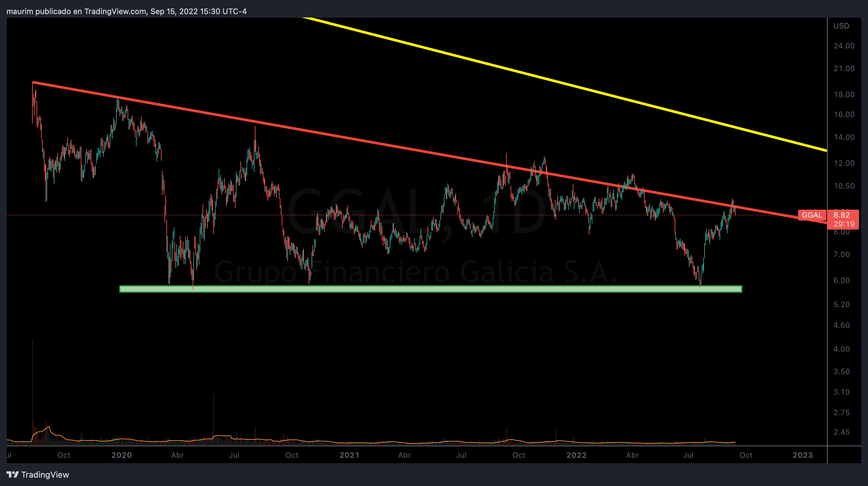Click the 24.00 price scale label

[x=844, y=46]
